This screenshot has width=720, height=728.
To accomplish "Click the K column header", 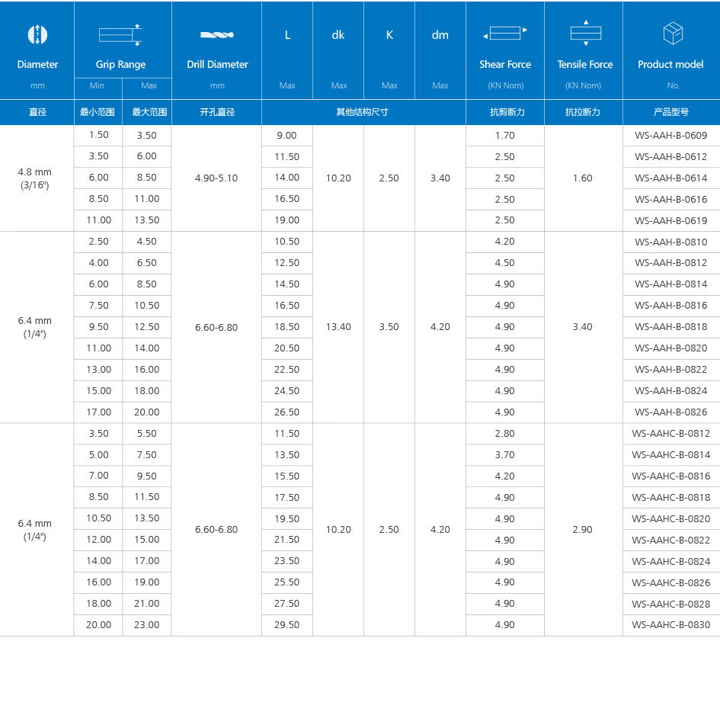I will (389, 35).
